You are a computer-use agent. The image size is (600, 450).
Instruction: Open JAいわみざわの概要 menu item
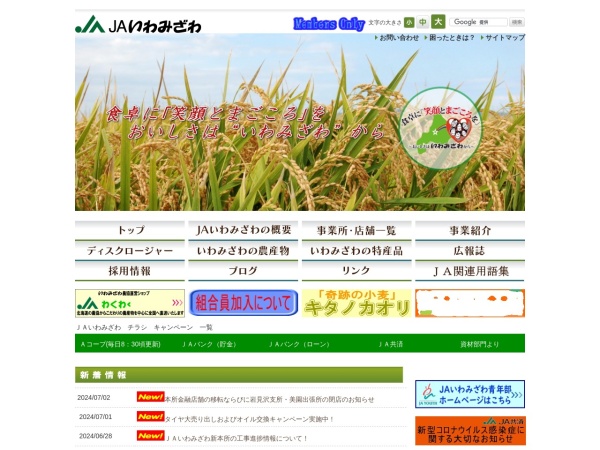[243, 230]
